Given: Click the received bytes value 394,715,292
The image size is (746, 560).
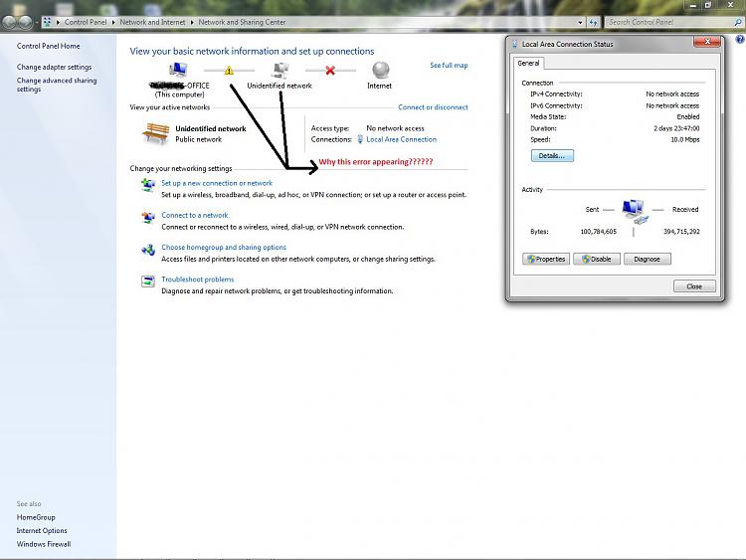Looking at the screenshot, I should point(681,232).
